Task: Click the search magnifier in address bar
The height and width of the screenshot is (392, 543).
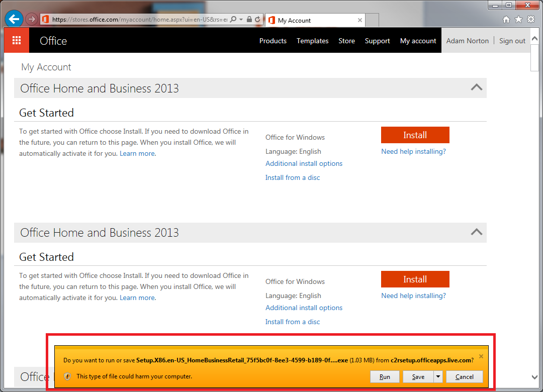Action: click(x=233, y=20)
